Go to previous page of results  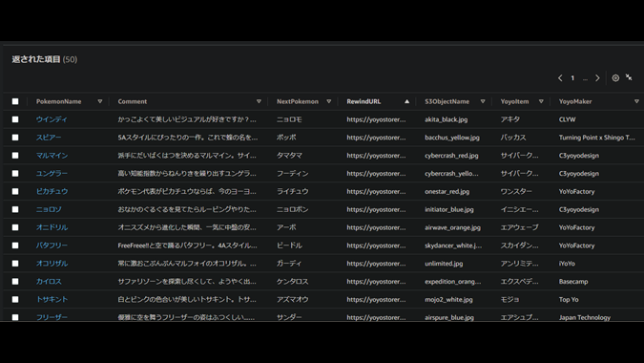pyautogui.click(x=560, y=78)
